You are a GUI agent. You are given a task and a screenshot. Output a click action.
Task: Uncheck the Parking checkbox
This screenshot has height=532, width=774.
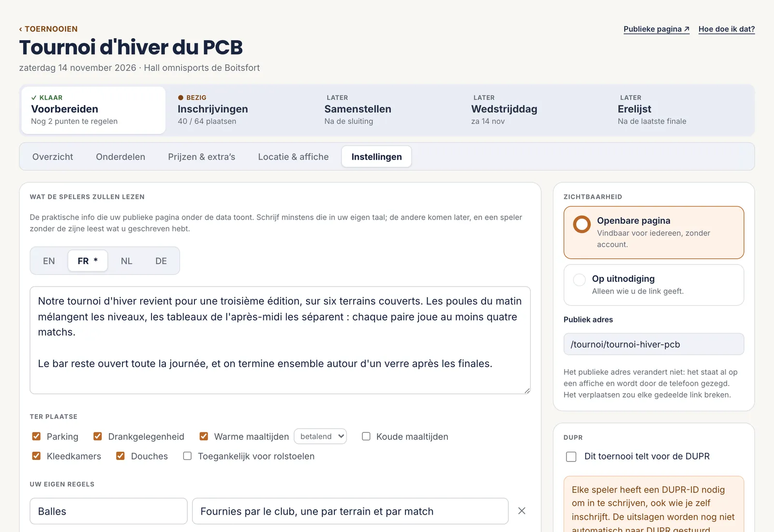(36, 436)
